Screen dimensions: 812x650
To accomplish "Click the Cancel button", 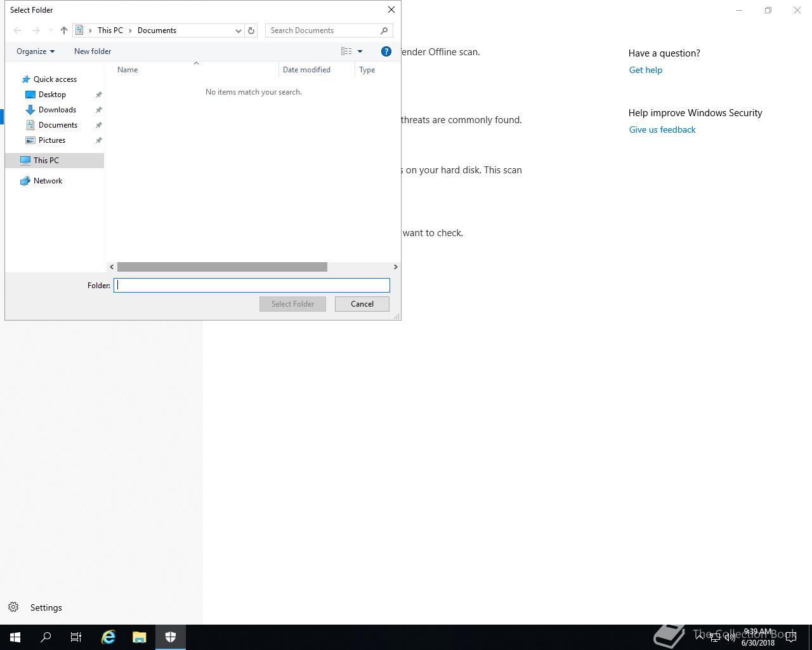I will [362, 304].
